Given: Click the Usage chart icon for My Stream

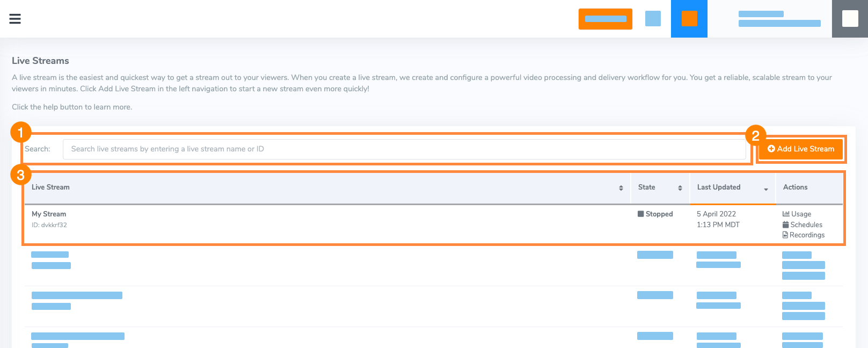Looking at the screenshot, I should [786, 214].
